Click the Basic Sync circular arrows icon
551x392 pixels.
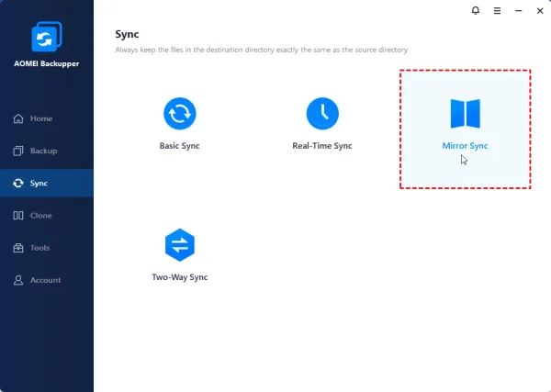[x=180, y=114]
